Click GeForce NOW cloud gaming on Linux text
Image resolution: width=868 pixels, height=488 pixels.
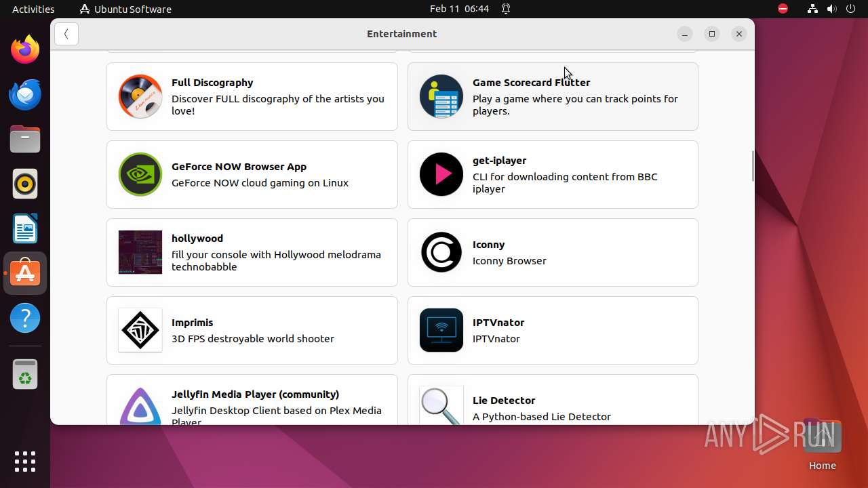point(260,183)
